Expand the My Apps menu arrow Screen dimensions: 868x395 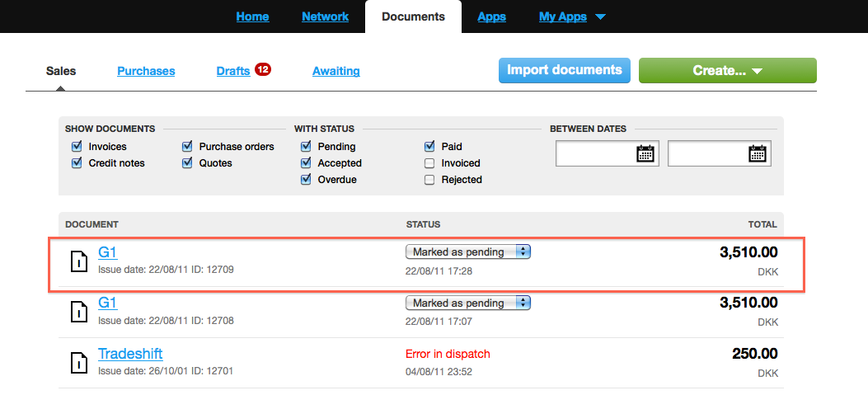click(600, 17)
